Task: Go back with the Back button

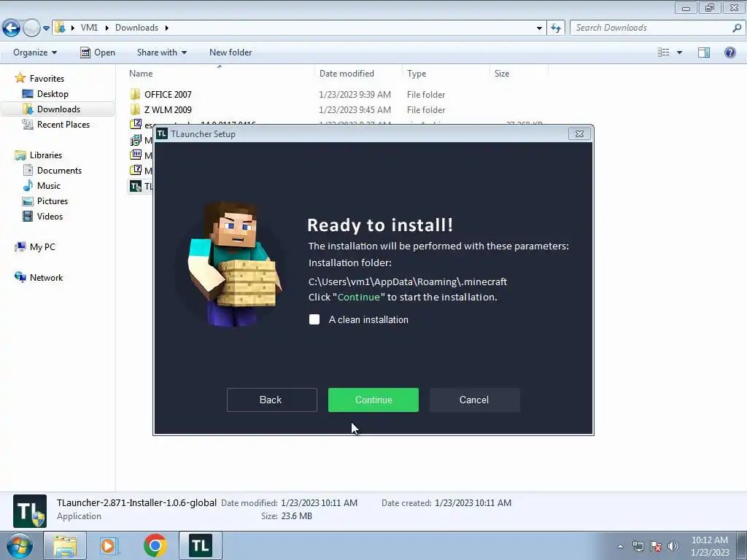Action: tap(271, 400)
